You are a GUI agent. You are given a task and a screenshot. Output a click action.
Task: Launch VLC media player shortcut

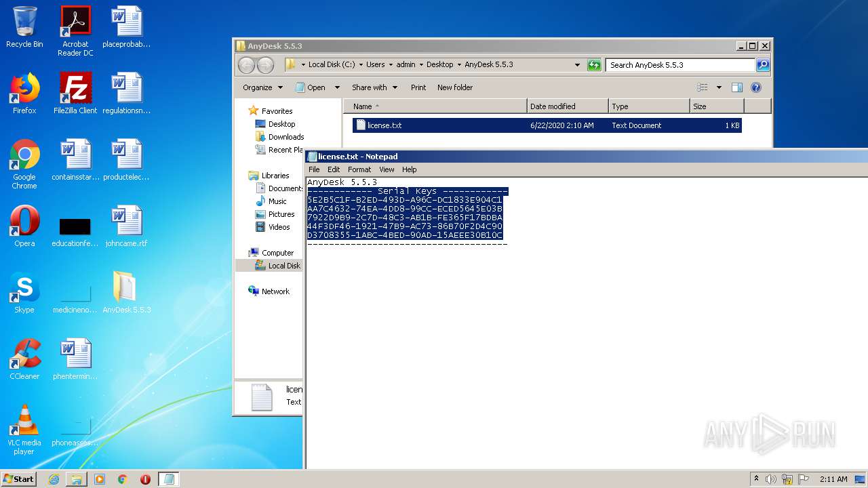point(24,430)
